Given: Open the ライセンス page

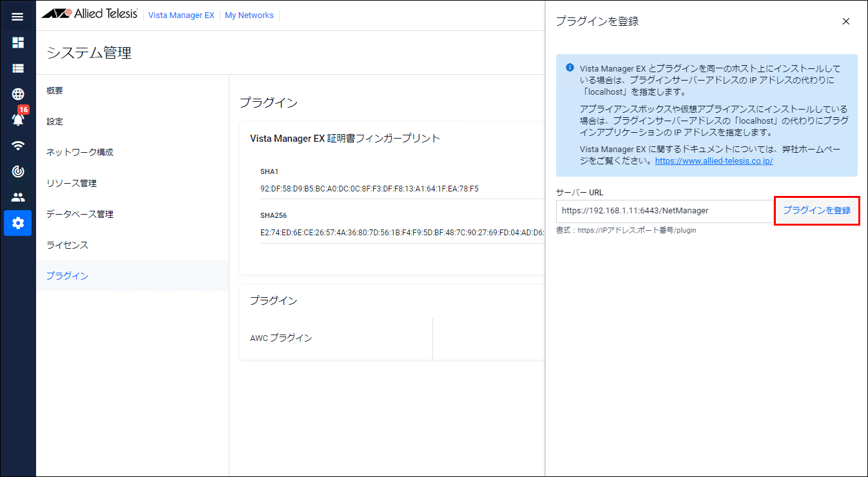Looking at the screenshot, I should click(x=67, y=245).
